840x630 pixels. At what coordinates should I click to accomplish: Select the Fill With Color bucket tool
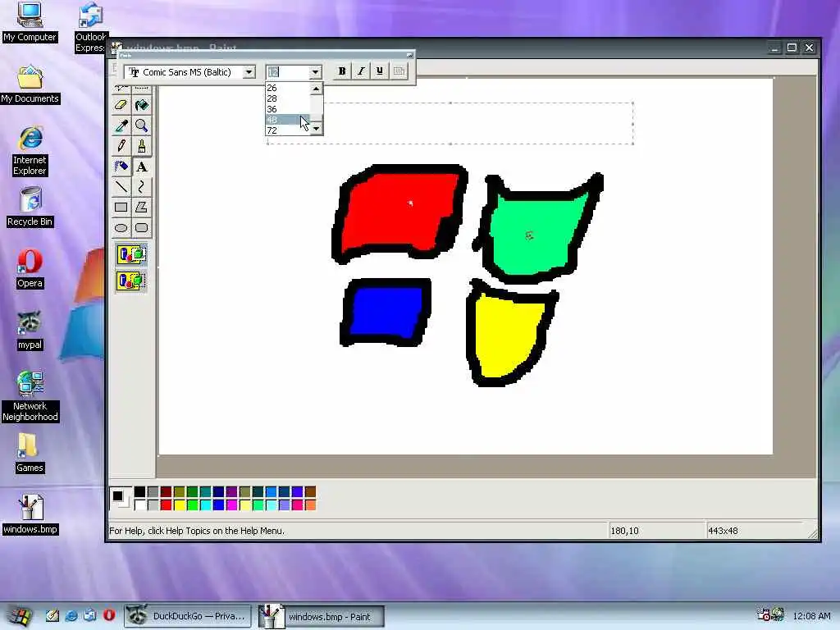click(x=141, y=106)
